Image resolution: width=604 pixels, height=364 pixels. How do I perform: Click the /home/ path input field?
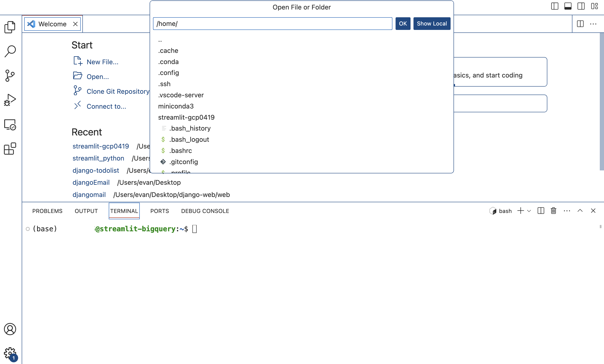(x=272, y=24)
